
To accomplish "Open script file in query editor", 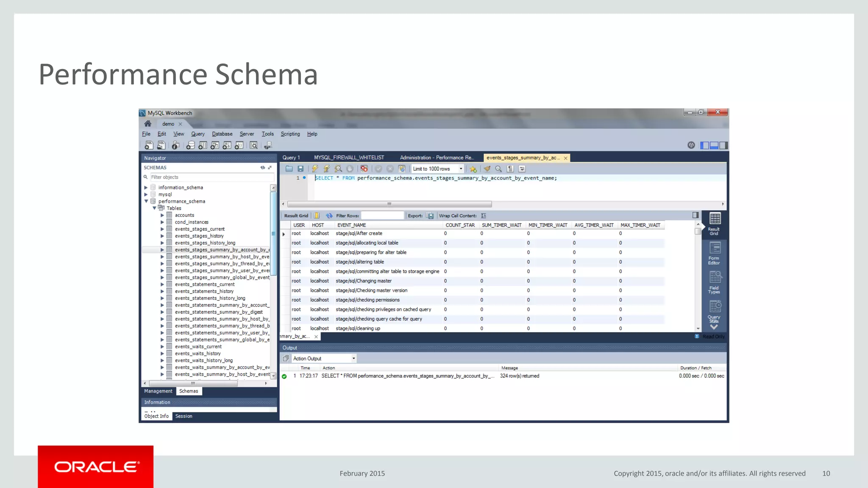I will point(289,169).
